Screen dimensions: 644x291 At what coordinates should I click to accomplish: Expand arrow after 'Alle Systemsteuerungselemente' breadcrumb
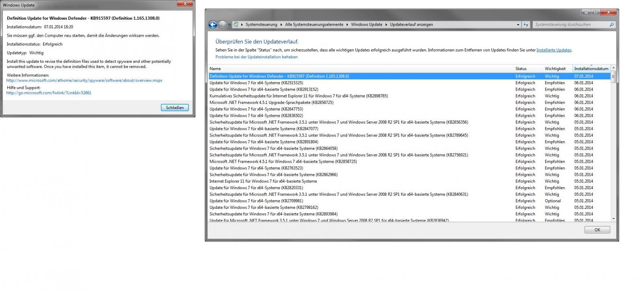[x=347, y=25]
